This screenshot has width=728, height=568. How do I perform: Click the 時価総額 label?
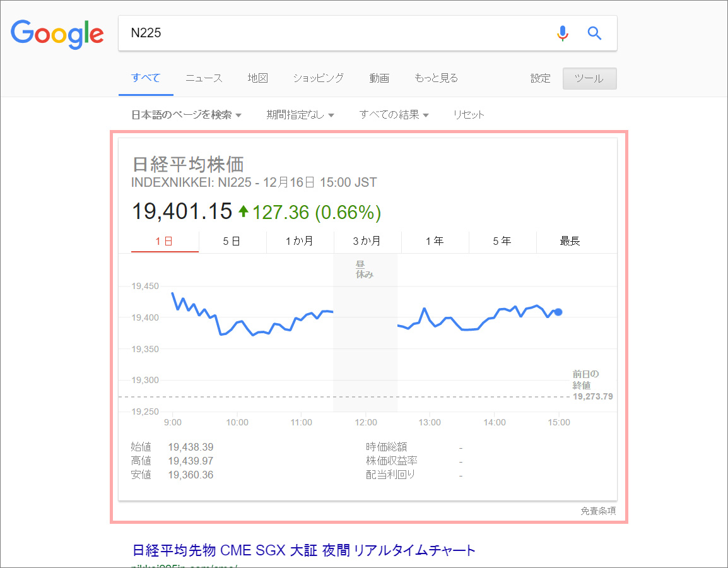pos(386,447)
